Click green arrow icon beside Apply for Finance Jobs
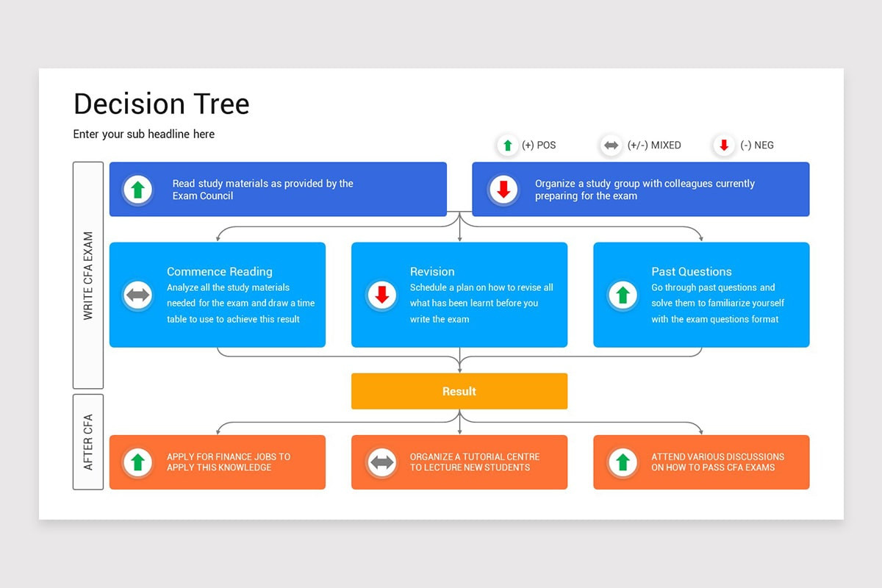 click(137, 462)
